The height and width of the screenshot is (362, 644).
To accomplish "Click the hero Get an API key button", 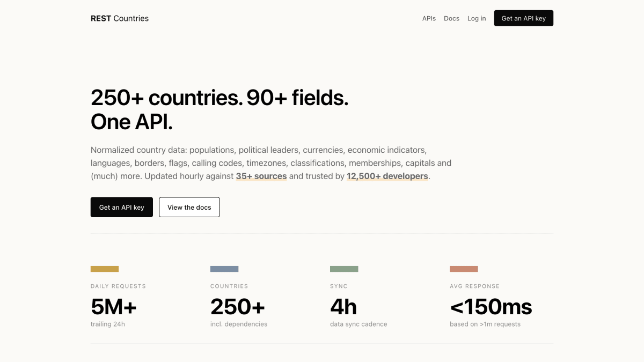I will pos(122,207).
